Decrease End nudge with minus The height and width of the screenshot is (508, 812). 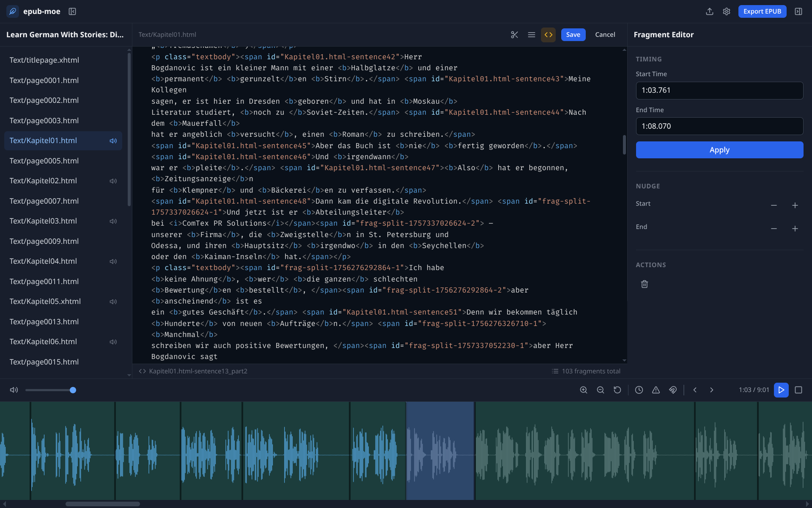click(774, 229)
